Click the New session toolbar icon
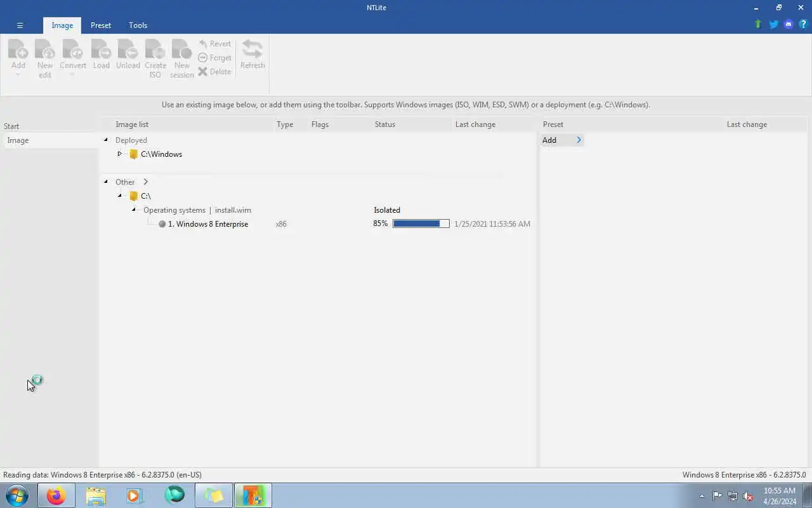 tap(181, 50)
